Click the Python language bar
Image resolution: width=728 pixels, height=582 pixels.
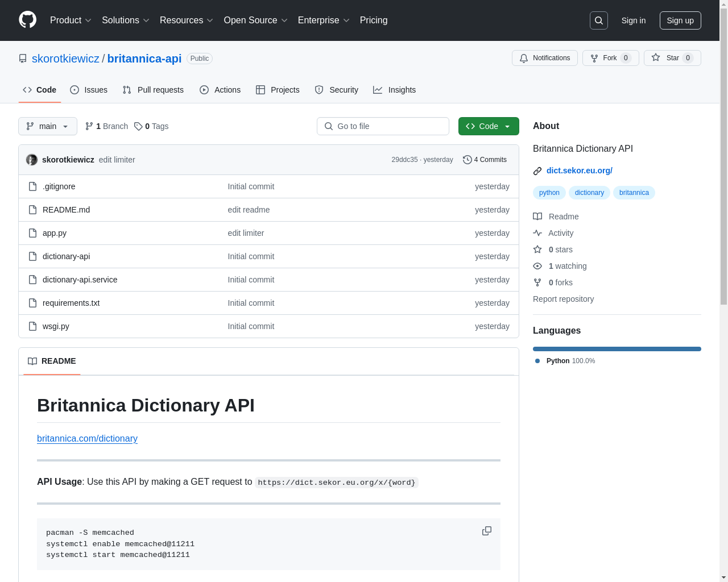pos(617,349)
